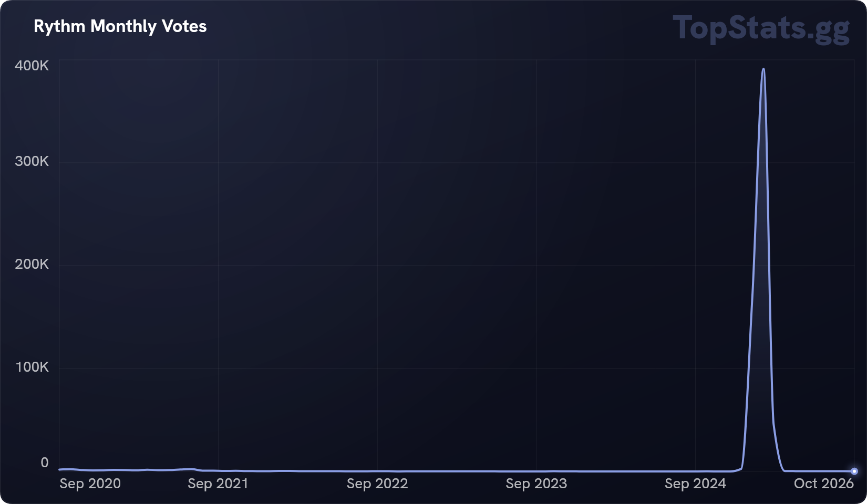Screen dimensions: 867x504
Task: Click the Sep 2024 x-axis label
Action: click(x=695, y=484)
